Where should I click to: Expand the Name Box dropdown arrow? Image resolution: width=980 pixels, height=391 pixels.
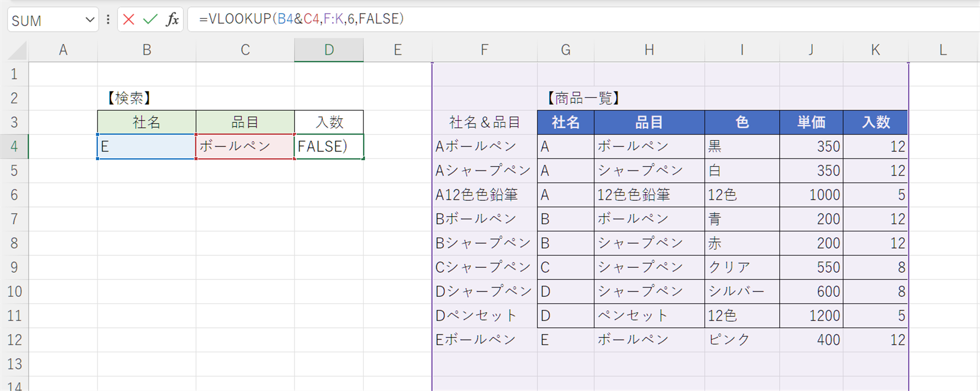pos(90,20)
